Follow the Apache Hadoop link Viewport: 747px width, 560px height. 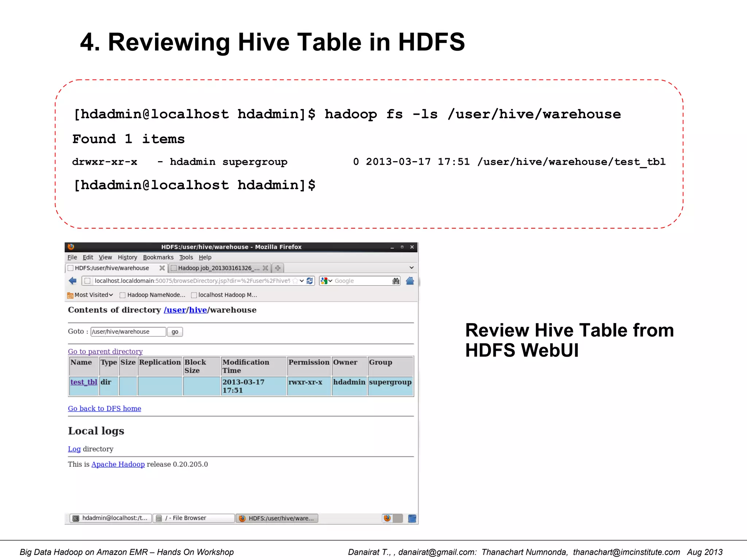coord(118,464)
